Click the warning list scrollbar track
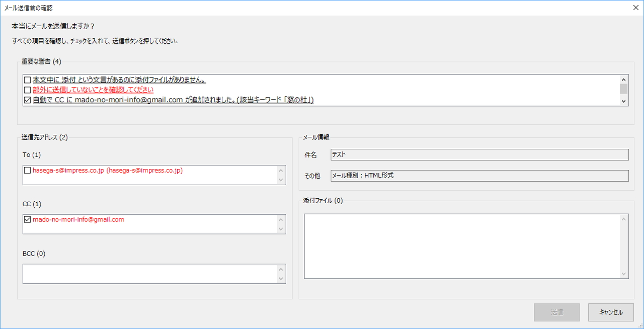The image size is (644, 329). coord(624,90)
